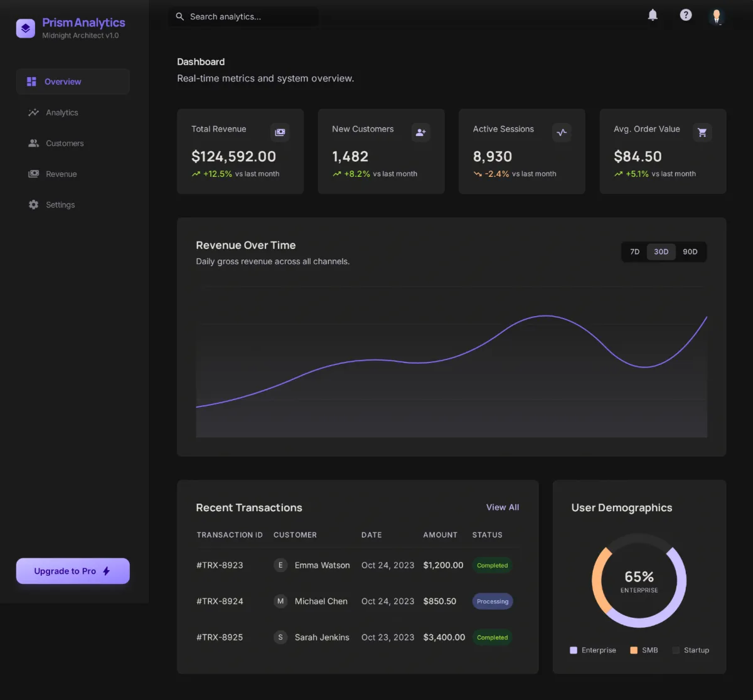Click the View All transactions link
This screenshot has height=700, width=753.
point(503,507)
